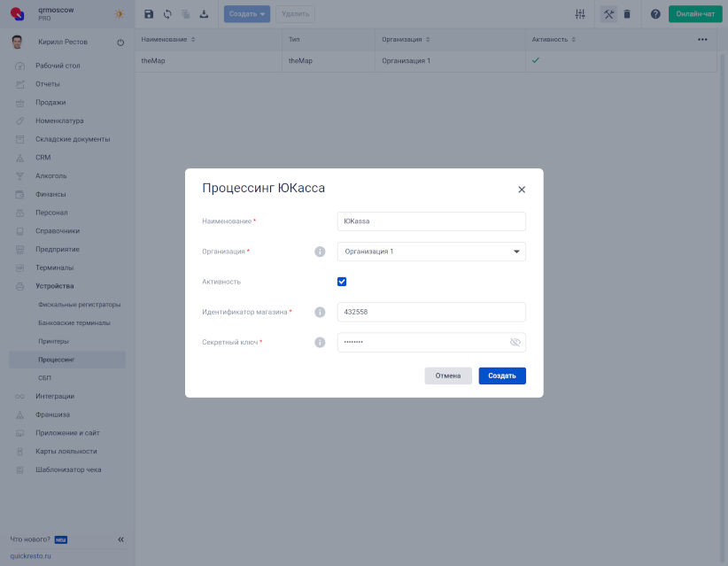The width and height of the screenshot is (728, 566).
Task: Click the Quick Resto logo
Action: [x=17, y=14]
